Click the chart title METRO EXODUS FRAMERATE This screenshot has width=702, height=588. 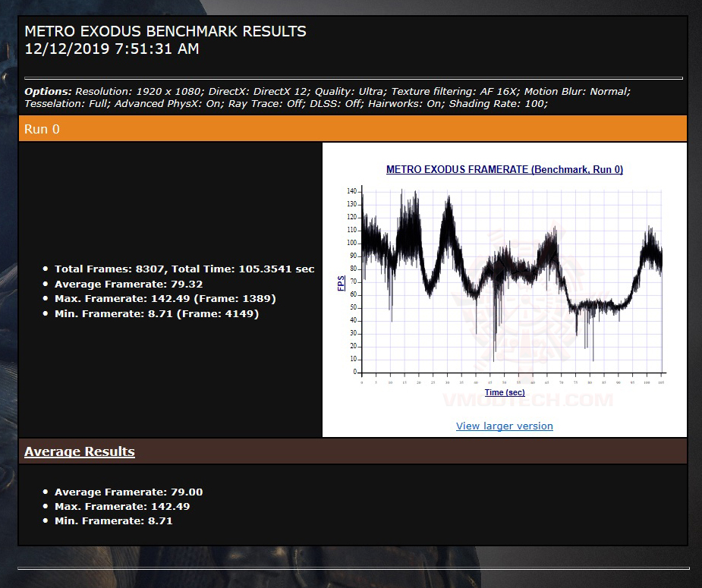pos(505,169)
